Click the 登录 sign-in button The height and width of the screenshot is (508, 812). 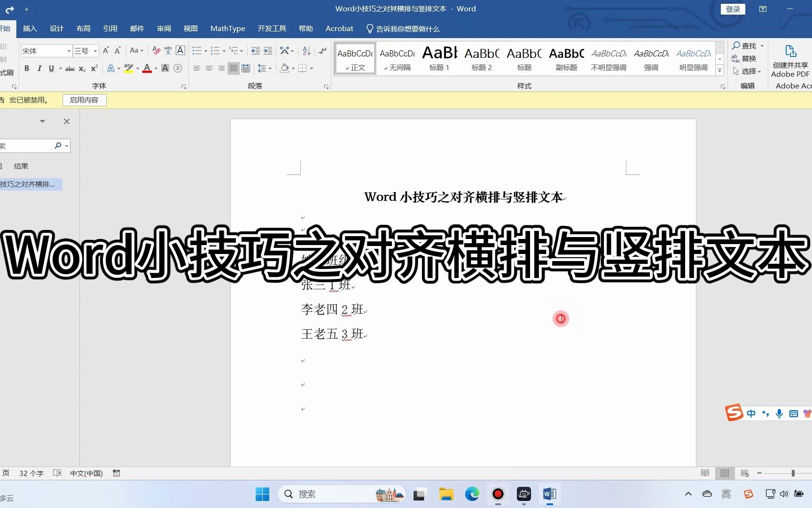(x=733, y=8)
